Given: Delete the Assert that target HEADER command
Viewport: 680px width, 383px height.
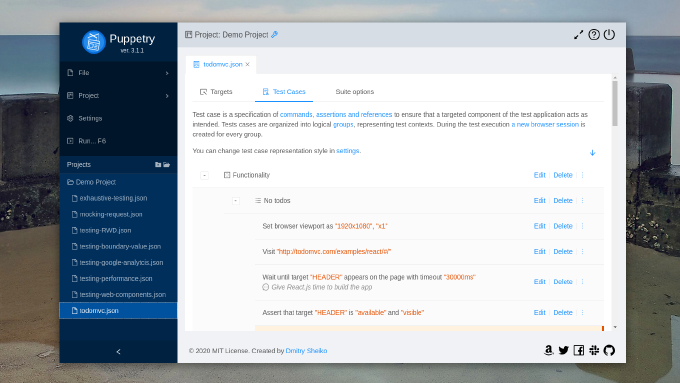Looking at the screenshot, I should (x=563, y=312).
